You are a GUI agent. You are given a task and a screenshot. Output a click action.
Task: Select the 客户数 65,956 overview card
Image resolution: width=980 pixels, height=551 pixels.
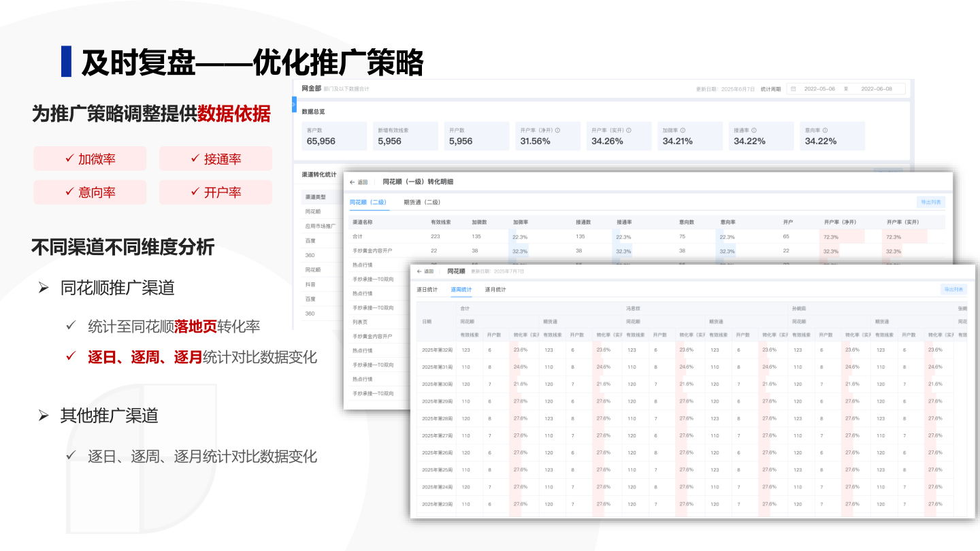click(334, 136)
